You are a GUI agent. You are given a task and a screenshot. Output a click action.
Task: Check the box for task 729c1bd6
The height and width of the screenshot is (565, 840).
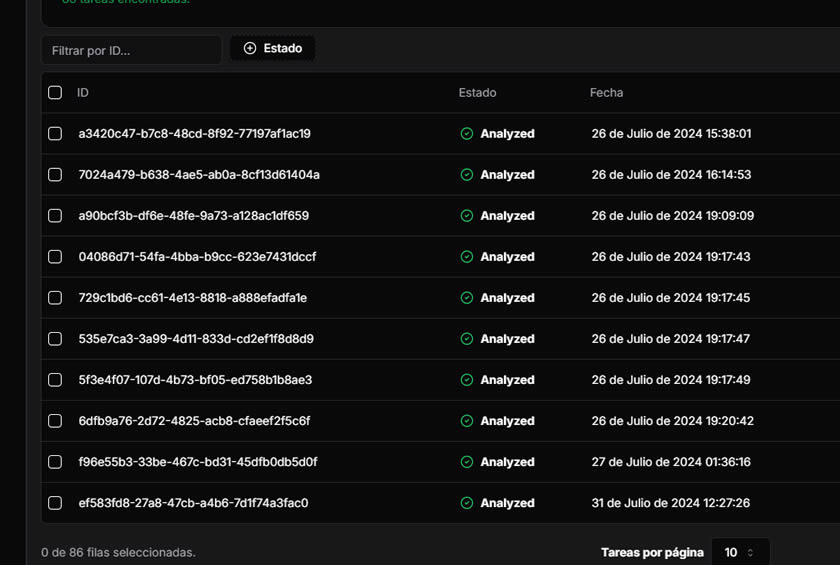[55, 298]
